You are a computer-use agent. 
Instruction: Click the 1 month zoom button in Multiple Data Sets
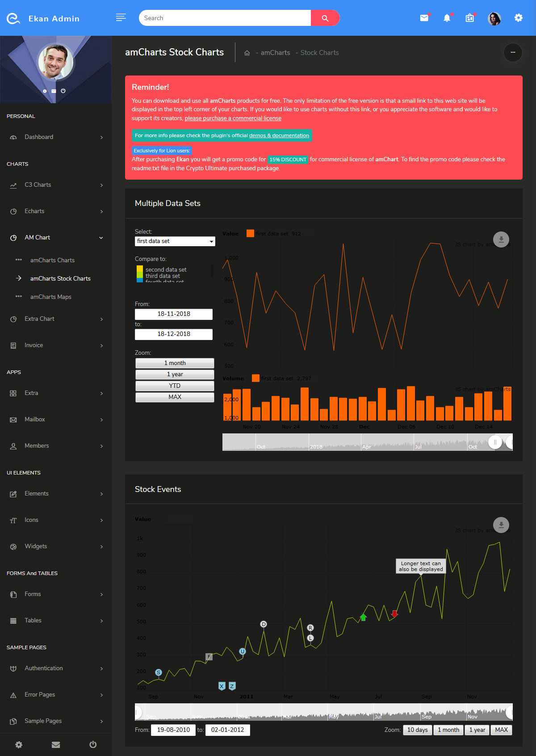point(175,363)
